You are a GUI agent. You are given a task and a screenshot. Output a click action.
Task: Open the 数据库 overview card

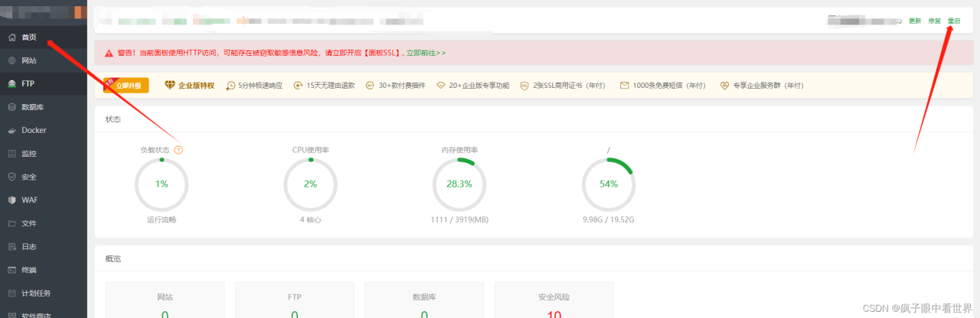424,300
